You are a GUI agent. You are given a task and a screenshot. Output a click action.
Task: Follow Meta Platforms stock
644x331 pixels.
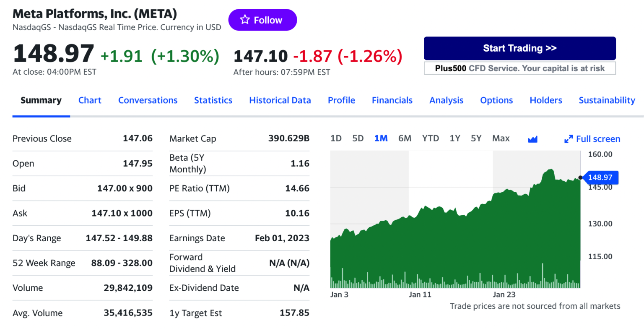pos(262,20)
